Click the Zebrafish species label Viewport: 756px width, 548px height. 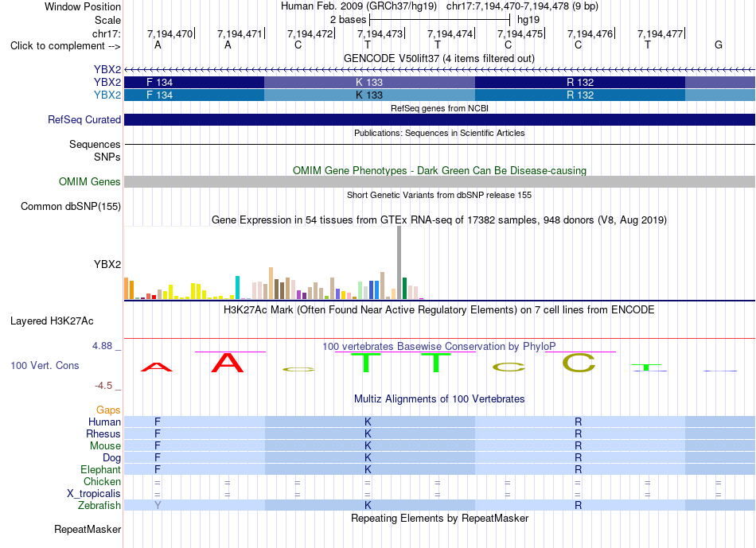coord(99,506)
